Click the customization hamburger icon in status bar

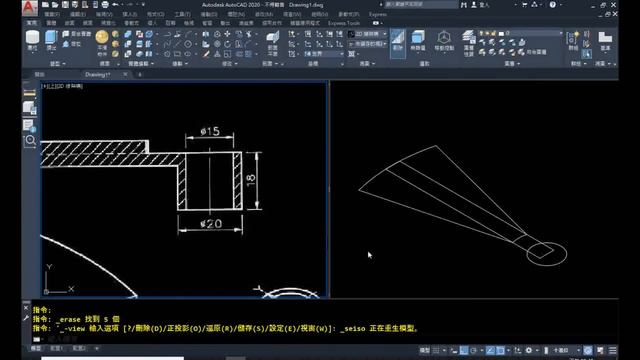point(613,351)
